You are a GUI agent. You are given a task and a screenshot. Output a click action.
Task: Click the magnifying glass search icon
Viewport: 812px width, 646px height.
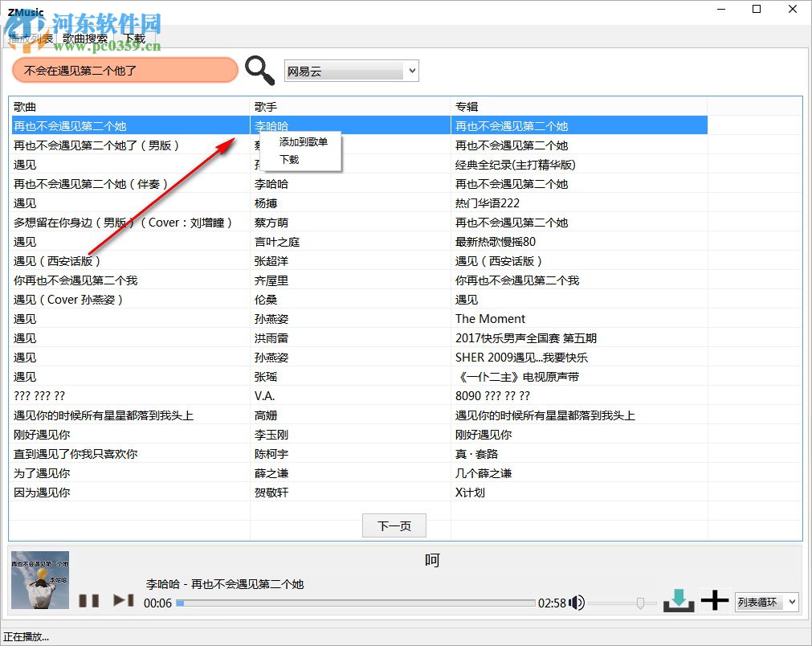pyautogui.click(x=259, y=71)
